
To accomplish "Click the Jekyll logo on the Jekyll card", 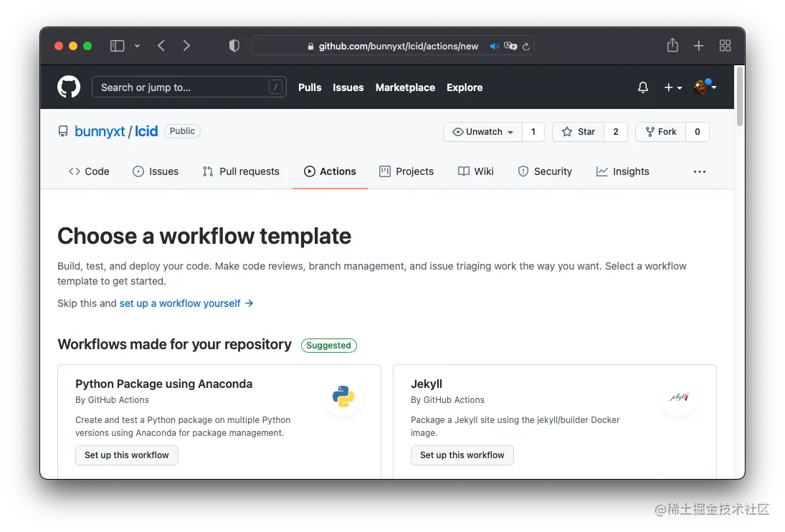I will coord(678,396).
